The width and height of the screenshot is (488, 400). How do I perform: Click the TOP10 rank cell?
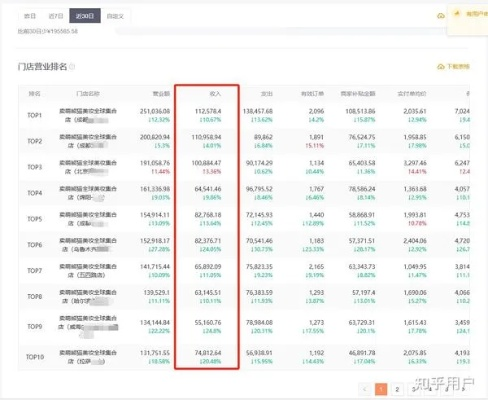35,357
